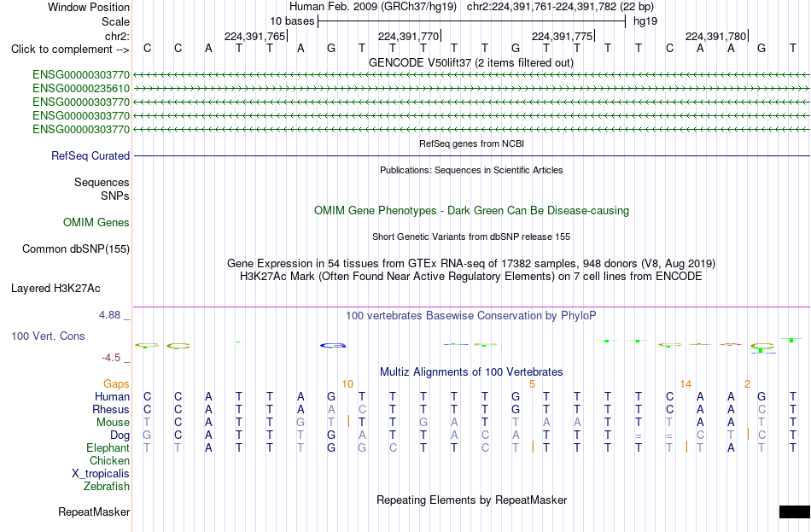The height and width of the screenshot is (532, 811).
Task: Click the orange gap count 5
Action: point(532,384)
